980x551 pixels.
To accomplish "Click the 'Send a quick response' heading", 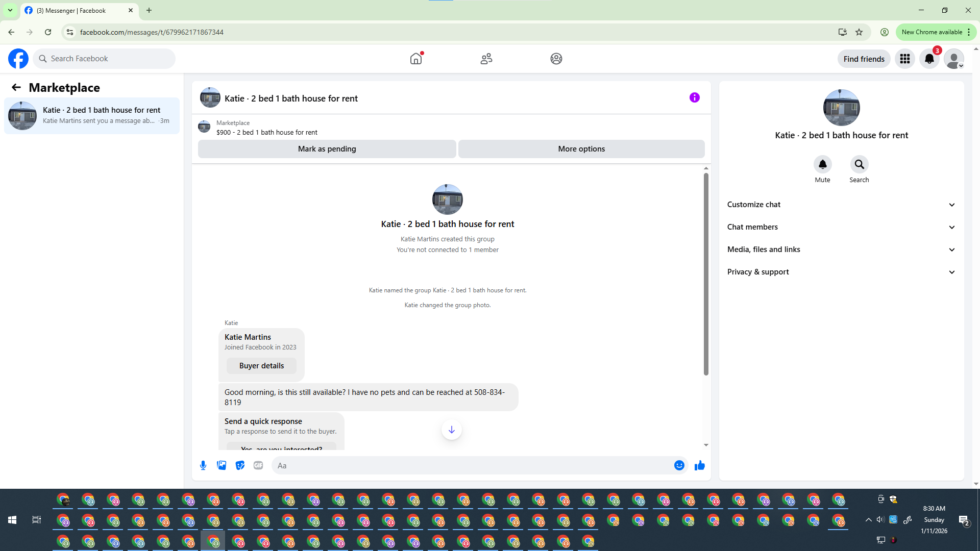I will (x=263, y=421).
